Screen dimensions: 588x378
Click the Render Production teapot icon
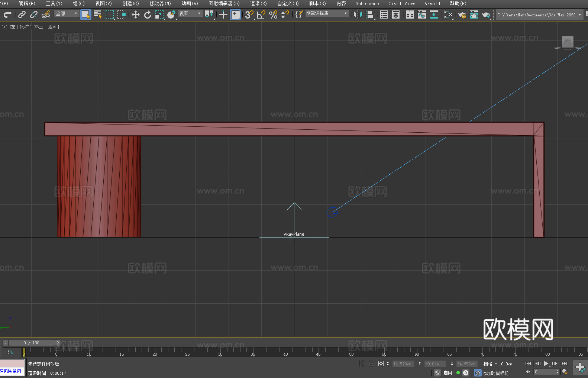pyautogui.click(x=486, y=14)
